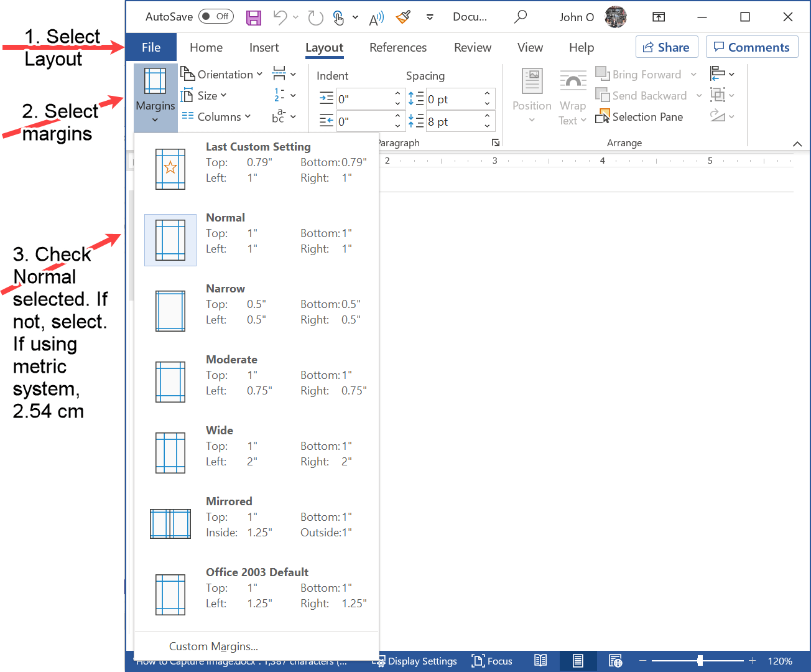This screenshot has height=672, width=811.
Task: Select the Mirrored margins preset
Action: (x=256, y=523)
